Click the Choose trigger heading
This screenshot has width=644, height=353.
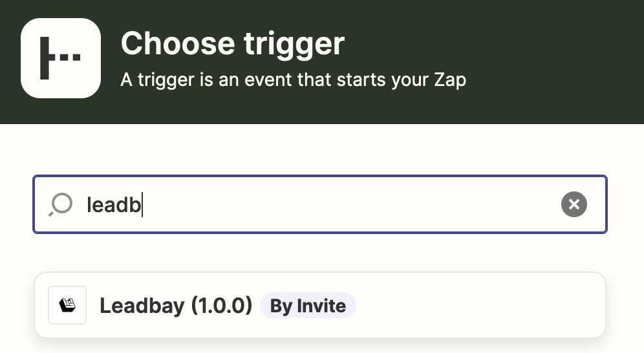click(x=233, y=44)
